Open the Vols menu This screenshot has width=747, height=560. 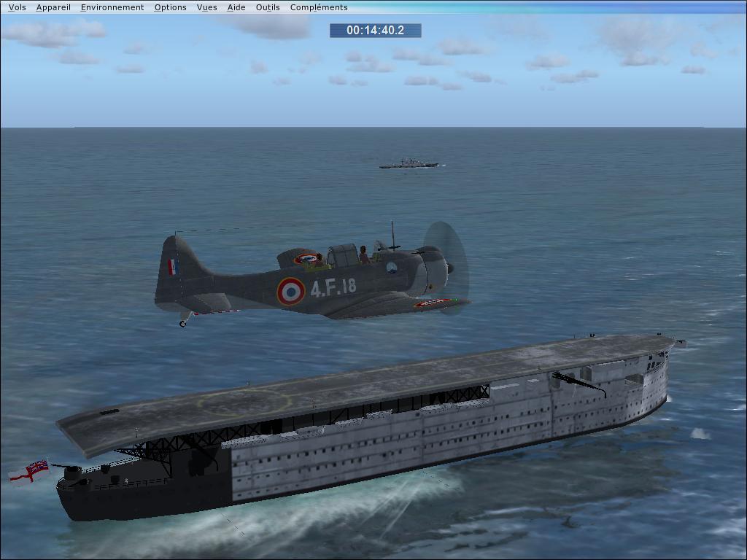pyautogui.click(x=18, y=7)
